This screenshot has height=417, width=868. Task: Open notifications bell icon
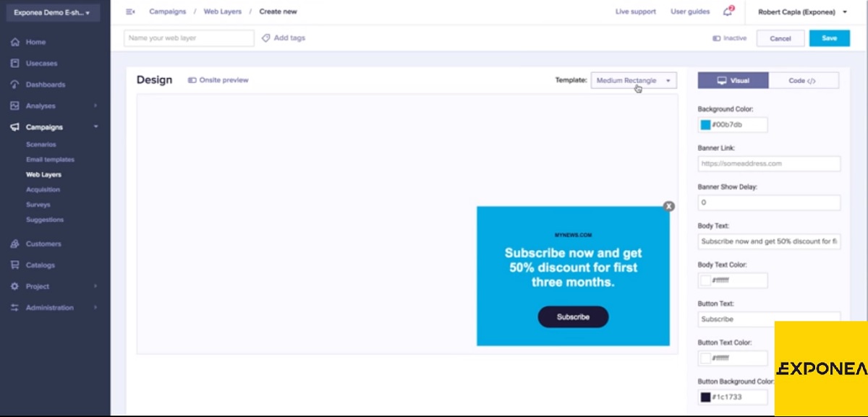click(727, 12)
